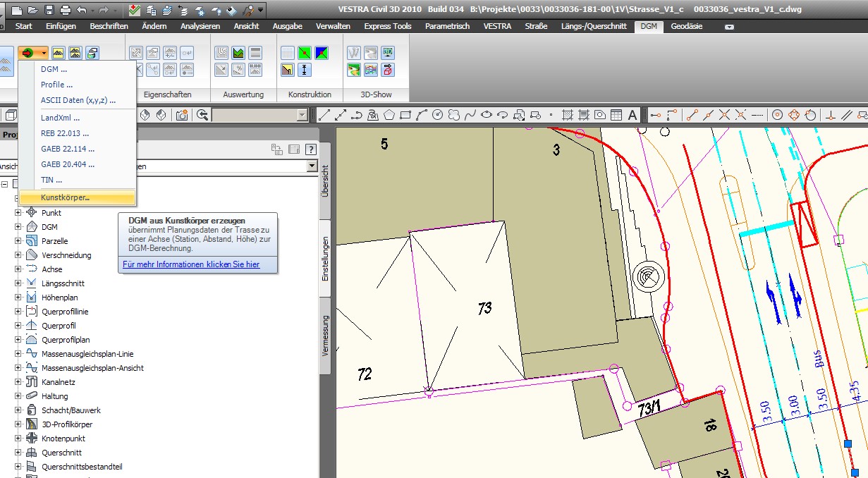Select the Table tool in draw toolbar
The width and height of the screenshot is (868, 478).
tap(616, 115)
